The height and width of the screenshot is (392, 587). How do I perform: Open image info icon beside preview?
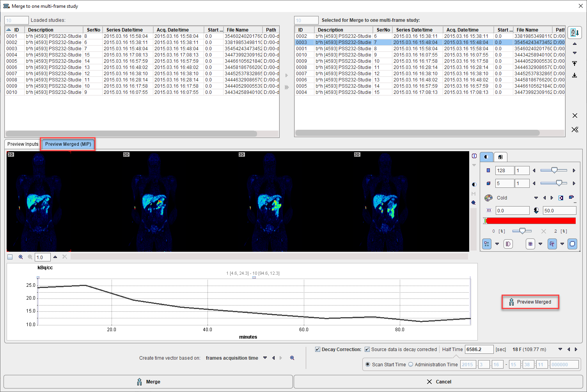tap(474, 156)
